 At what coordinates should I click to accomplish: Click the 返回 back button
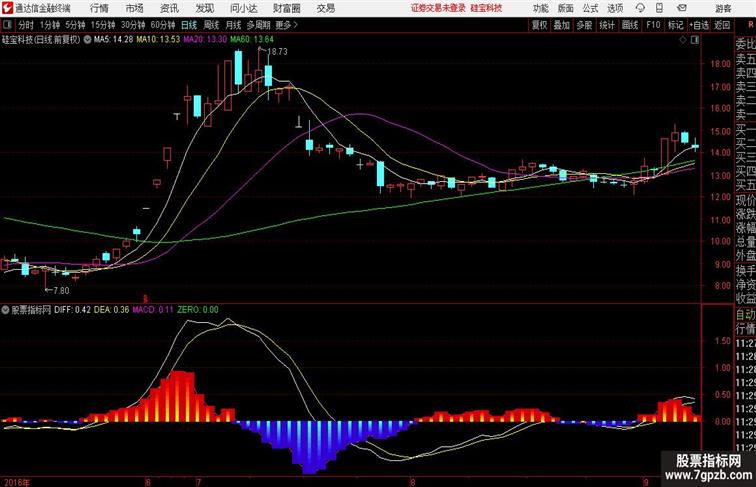coord(722,25)
